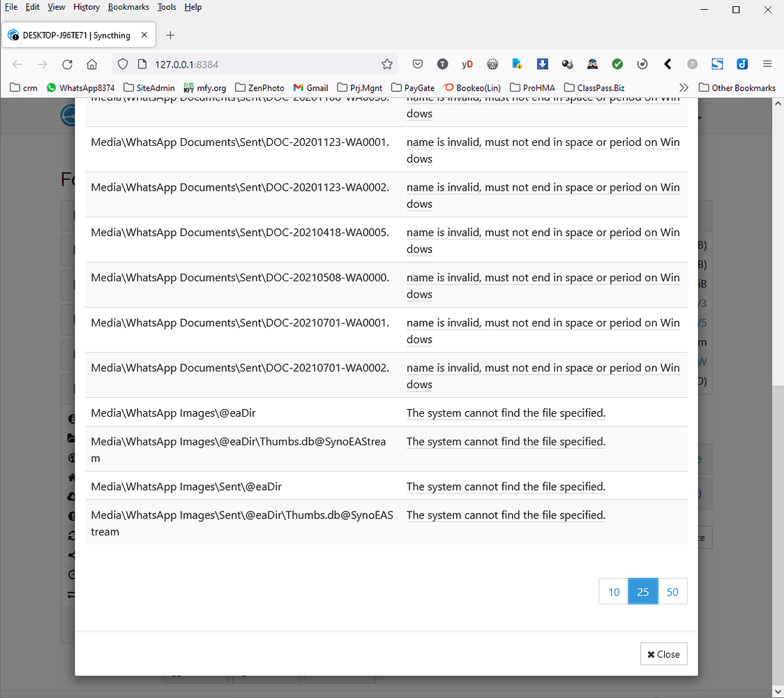Image resolution: width=784 pixels, height=698 pixels.
Task: Click the blue 'J' extension icon
Action: pos(741,64)
